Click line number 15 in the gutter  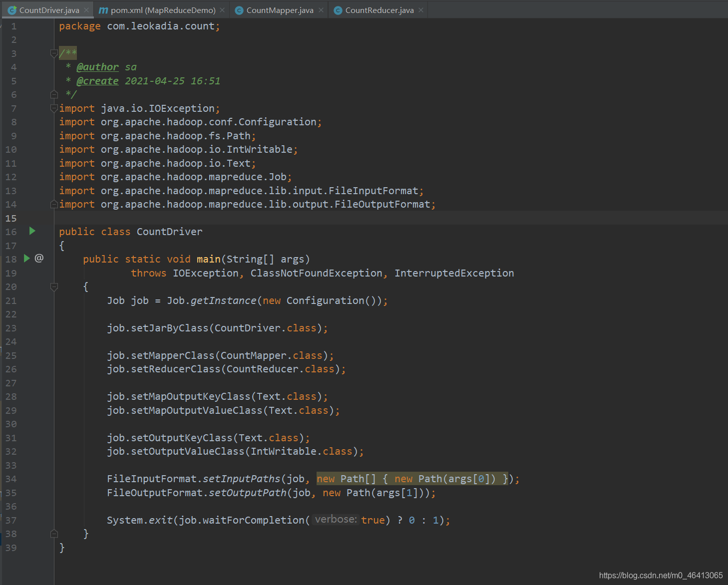pos(11,218)
